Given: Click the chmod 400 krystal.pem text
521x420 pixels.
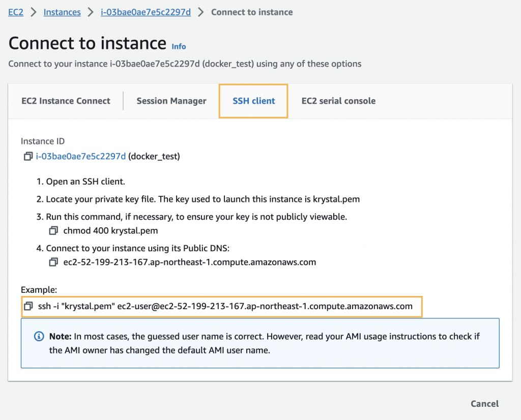Looking at the screenshot, I should pyautogui.click(x=110, y=231).
